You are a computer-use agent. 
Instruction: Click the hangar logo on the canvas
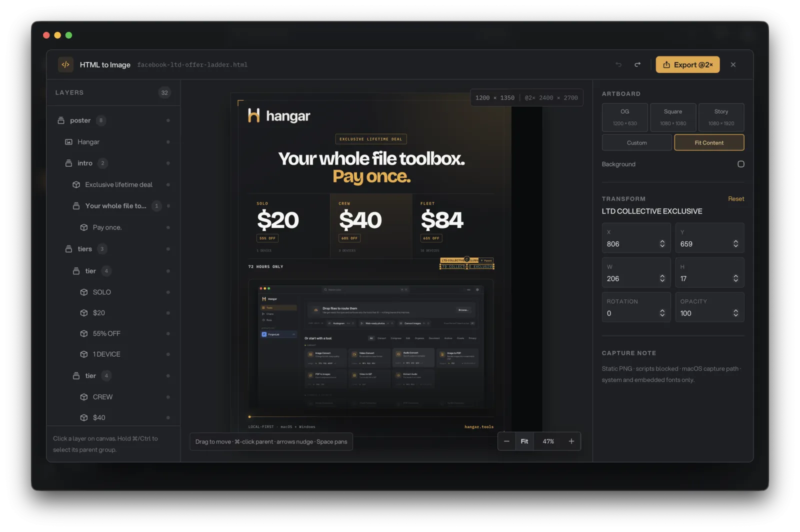pos(278,116)
